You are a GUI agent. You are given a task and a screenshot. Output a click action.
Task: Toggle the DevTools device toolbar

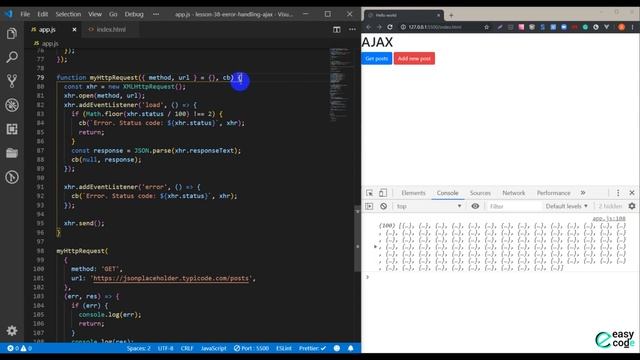point(383,193)
